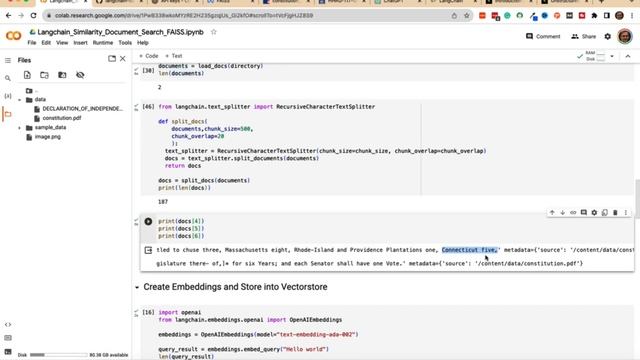This screenshot has height=360, width=640.
Task: Click browser back arrow
Action: pos(9,16)
